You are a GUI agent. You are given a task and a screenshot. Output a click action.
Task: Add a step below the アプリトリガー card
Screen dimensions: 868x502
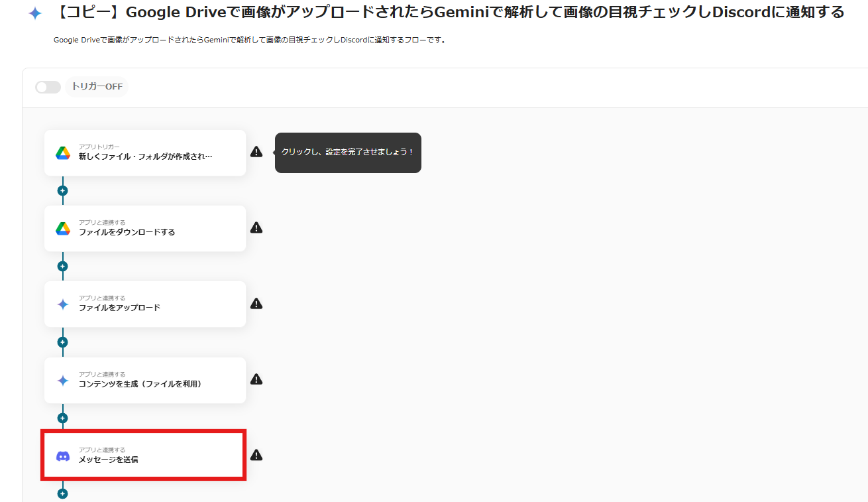[62, 190]
